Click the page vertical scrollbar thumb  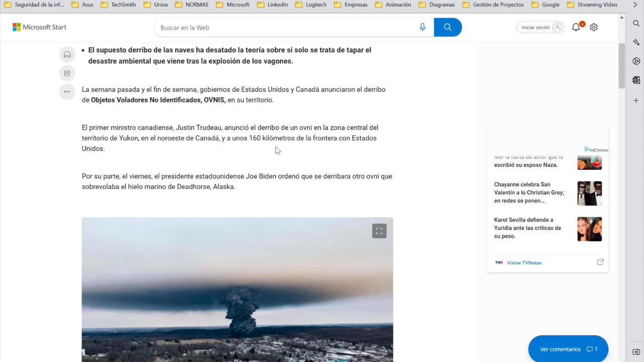point(622,66)
